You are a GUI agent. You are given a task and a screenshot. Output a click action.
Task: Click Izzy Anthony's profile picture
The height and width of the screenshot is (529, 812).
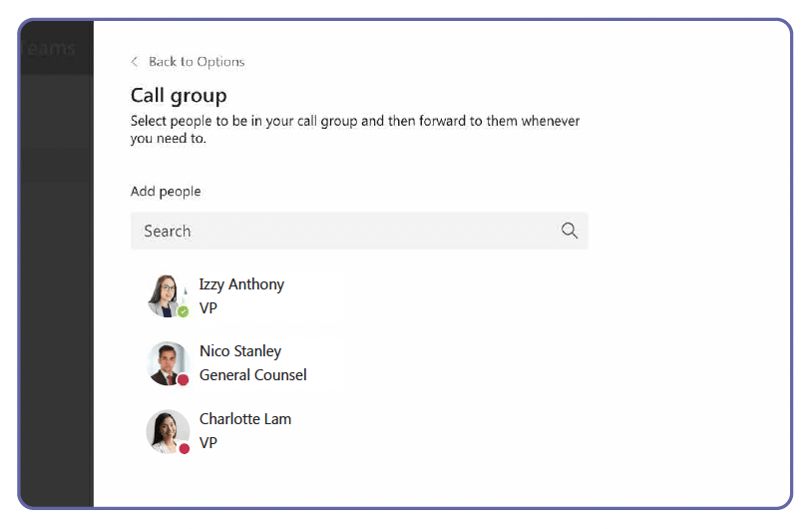(165, 294)
